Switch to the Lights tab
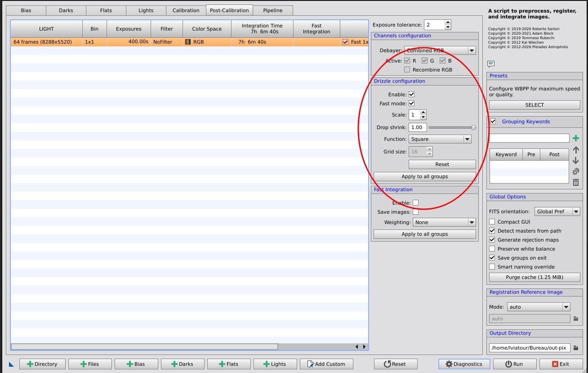The width and height of the screenshot is (588, 373). click(146, 10)
